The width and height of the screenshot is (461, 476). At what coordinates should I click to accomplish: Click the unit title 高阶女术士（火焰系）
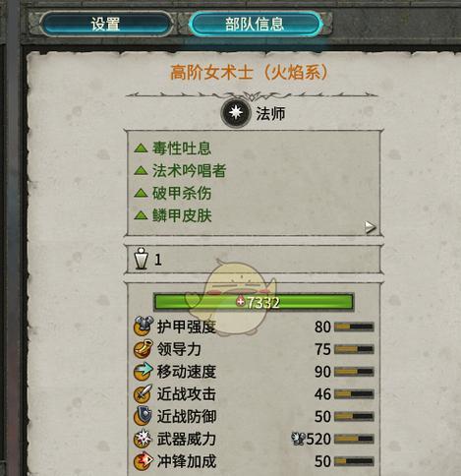tap(249, 73)
